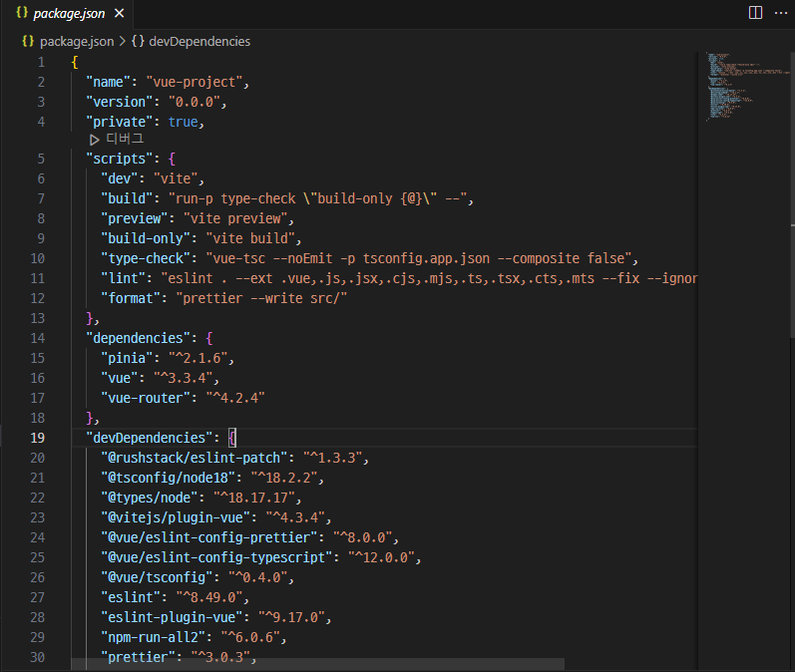Click the "vite build" string value
795x672 pixels.
click(250, 238)
